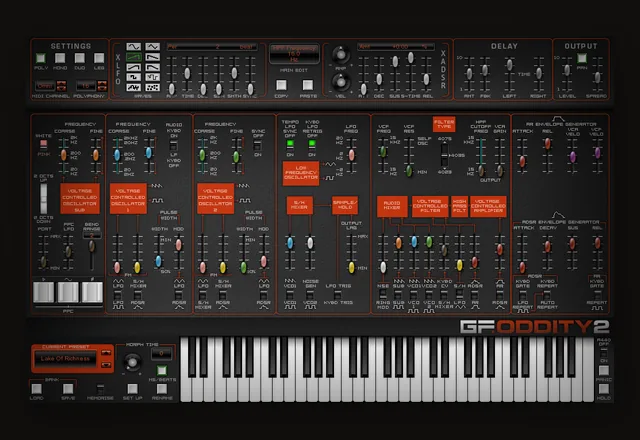This screenshot has width=640, height=440.
Task: Select the bottom-left jagged X-LFO wave
Action: [x=133, y=87]
